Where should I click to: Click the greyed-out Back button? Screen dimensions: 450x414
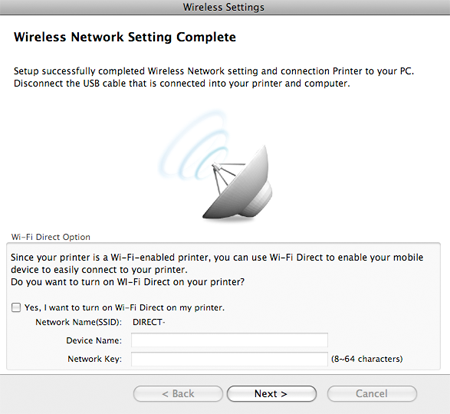pyautogui.click(x=178, y=394)
